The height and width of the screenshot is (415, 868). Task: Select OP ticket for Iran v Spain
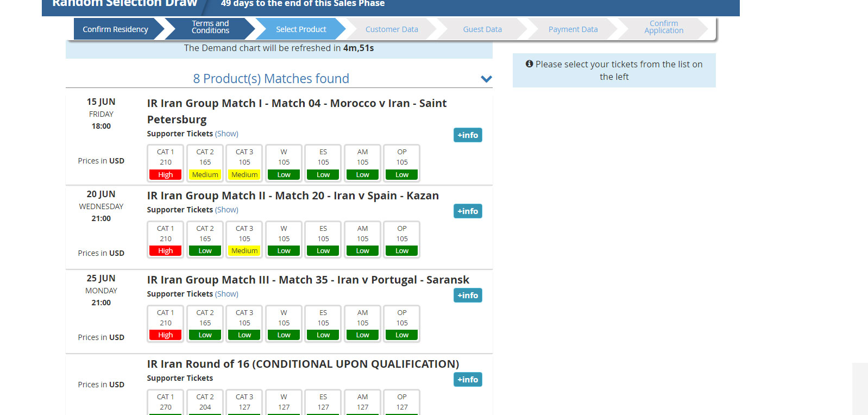pyautogui.click(x=401, y=240)
